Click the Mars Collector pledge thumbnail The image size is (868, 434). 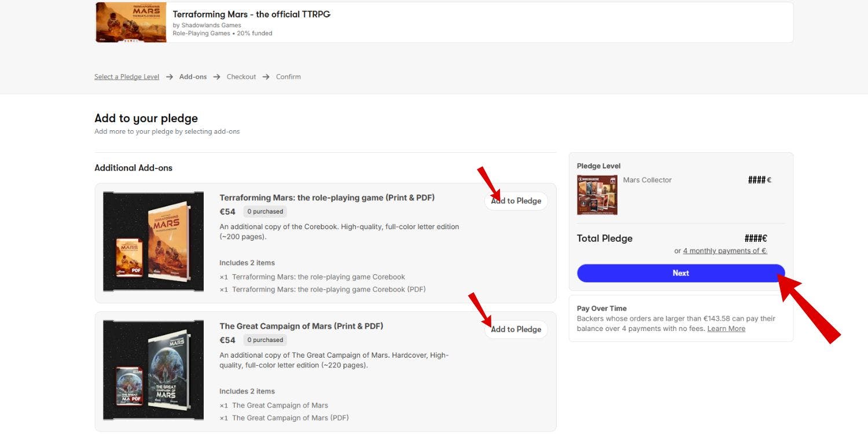pyautogui.click(x=597, y=195)
